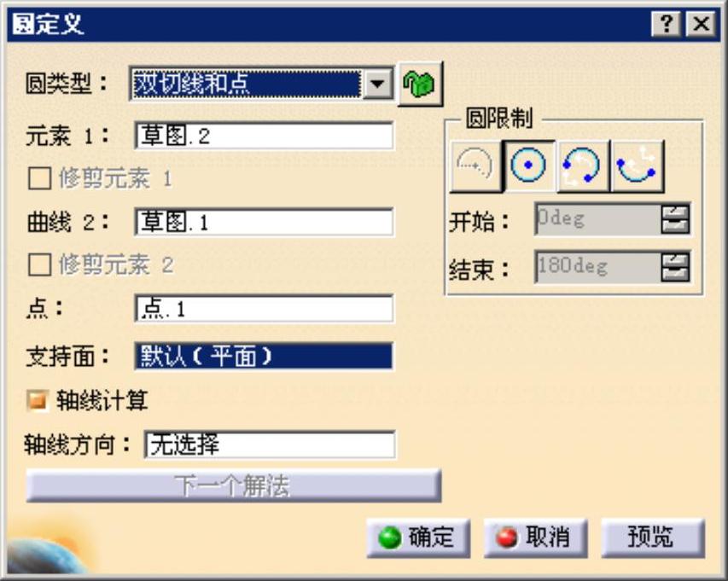Screen dimensions: 728x581
Task: Click the 下一个解法 button
Action: click(x=234, y=485)
